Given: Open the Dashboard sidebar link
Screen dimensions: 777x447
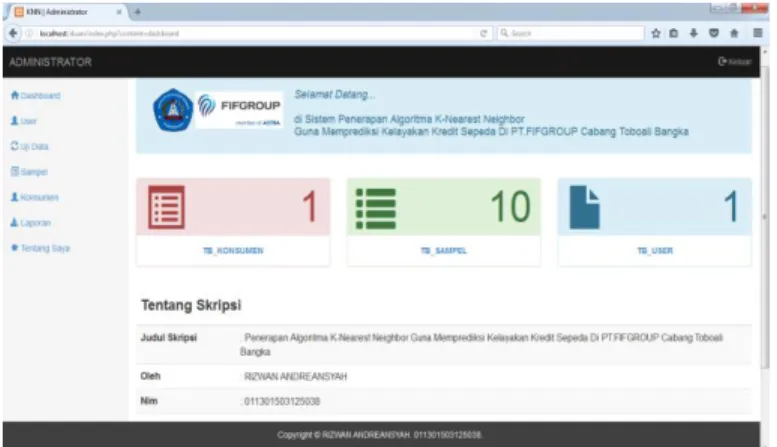Looking at the screenshot, I should tap(36, 96).
